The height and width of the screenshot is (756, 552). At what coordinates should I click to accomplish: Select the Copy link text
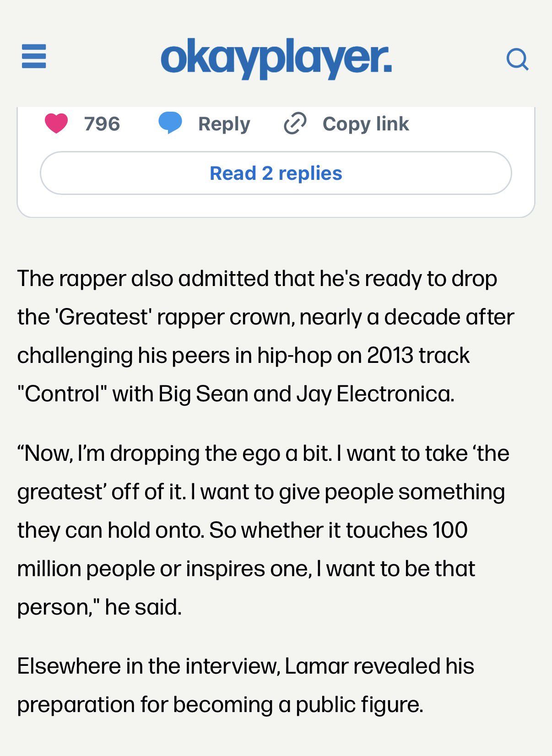[365, 124]
